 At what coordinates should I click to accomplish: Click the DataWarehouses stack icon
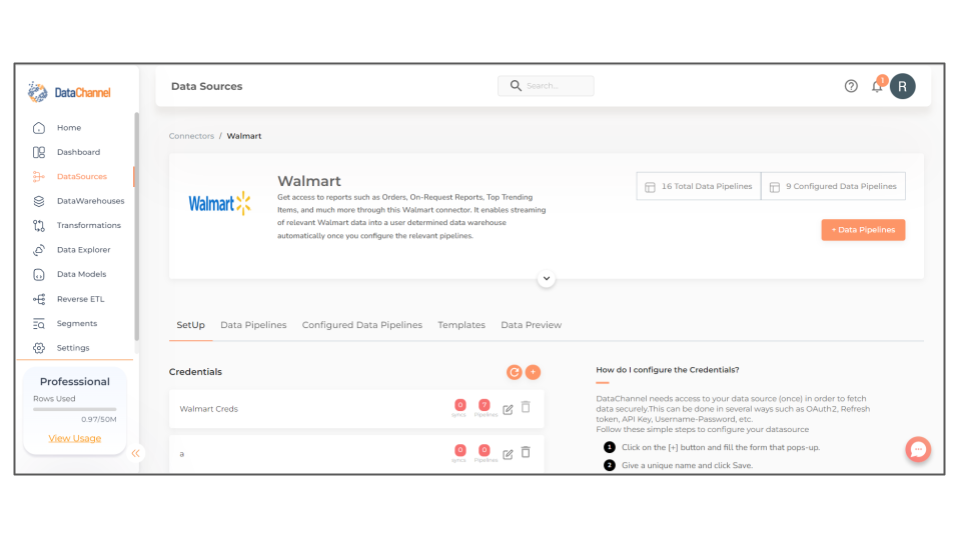pos(39,201)
